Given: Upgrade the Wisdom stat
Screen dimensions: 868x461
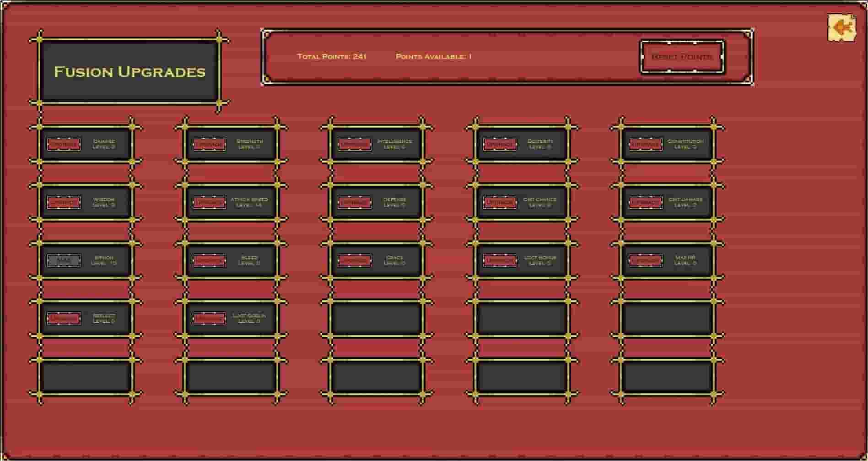Looking at the screenshot, I should pos(64,202).
